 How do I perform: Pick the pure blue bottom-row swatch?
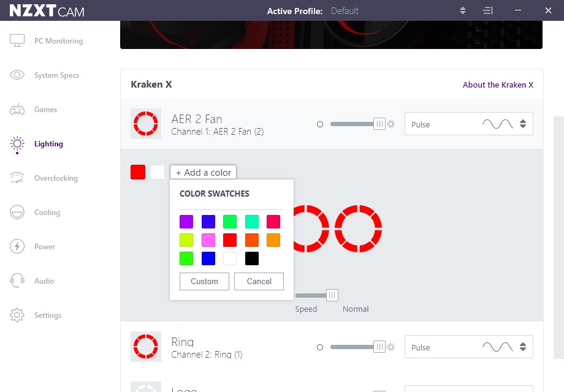[x=208, y=258]
